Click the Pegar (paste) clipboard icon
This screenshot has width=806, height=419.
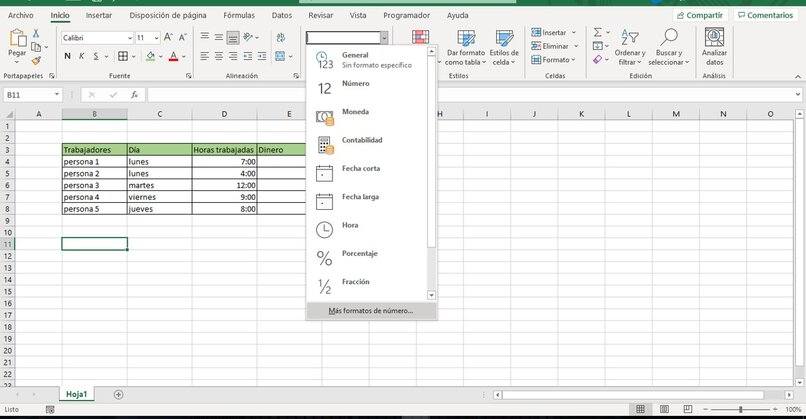point(17,38)
